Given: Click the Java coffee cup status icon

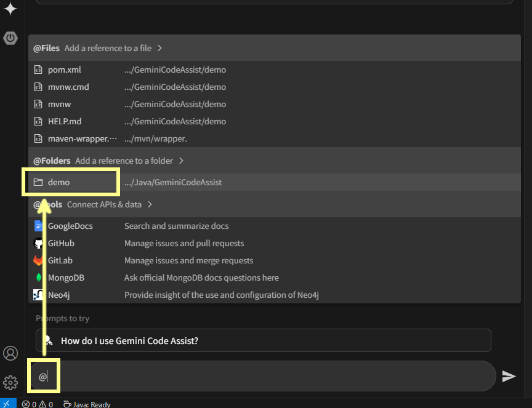Looking at the screenshot, I should point(67,404).
